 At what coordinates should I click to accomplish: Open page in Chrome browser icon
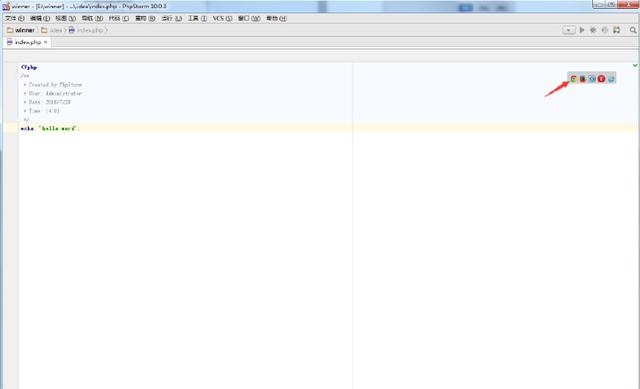(573, 78)
